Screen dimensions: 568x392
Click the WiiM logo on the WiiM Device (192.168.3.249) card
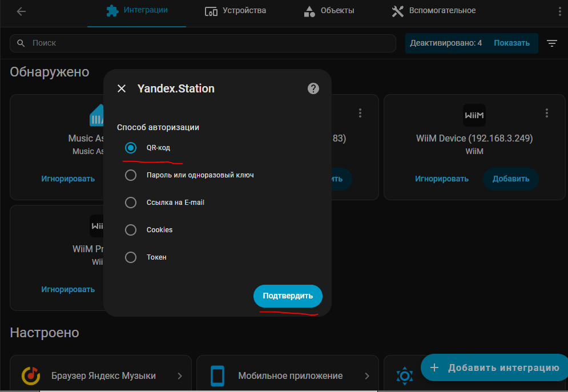(474, 115)
